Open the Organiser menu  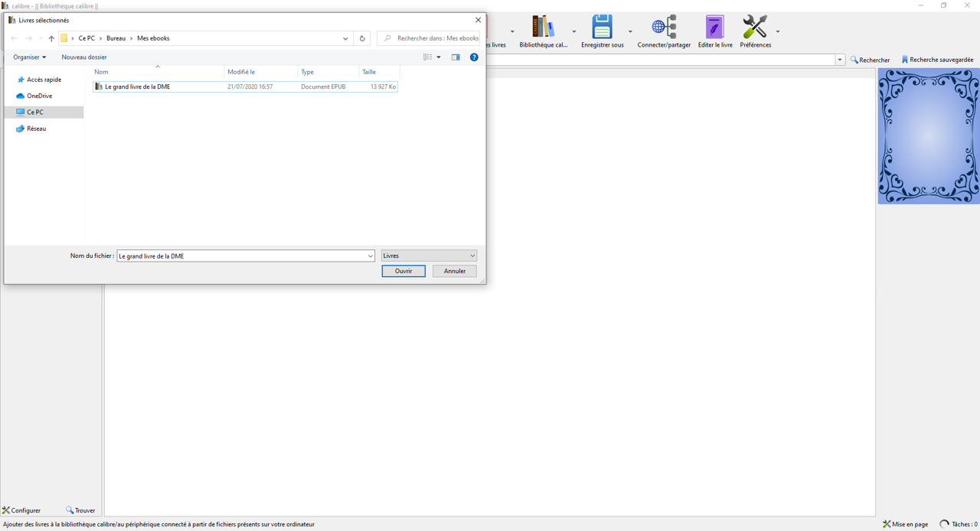click(29, 57)
